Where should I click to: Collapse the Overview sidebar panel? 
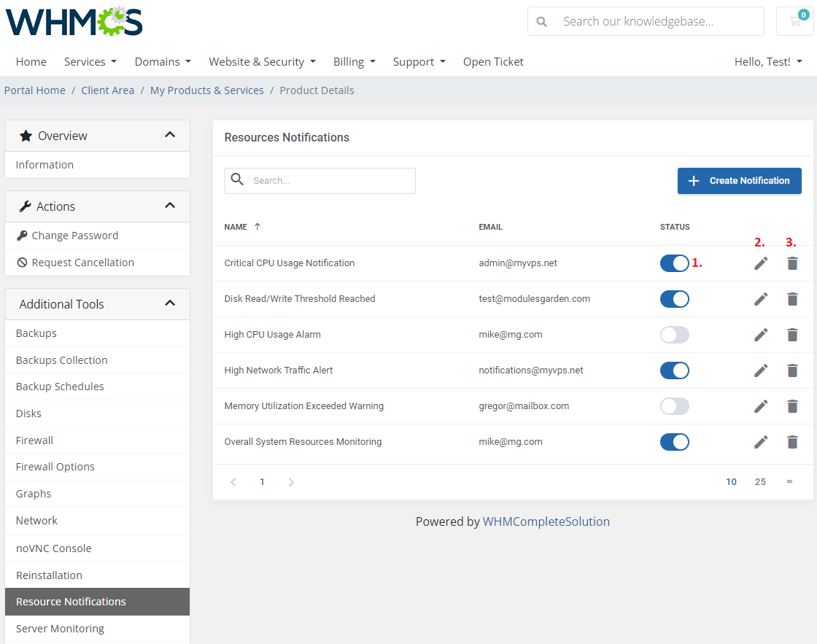(x=170, y=135)
